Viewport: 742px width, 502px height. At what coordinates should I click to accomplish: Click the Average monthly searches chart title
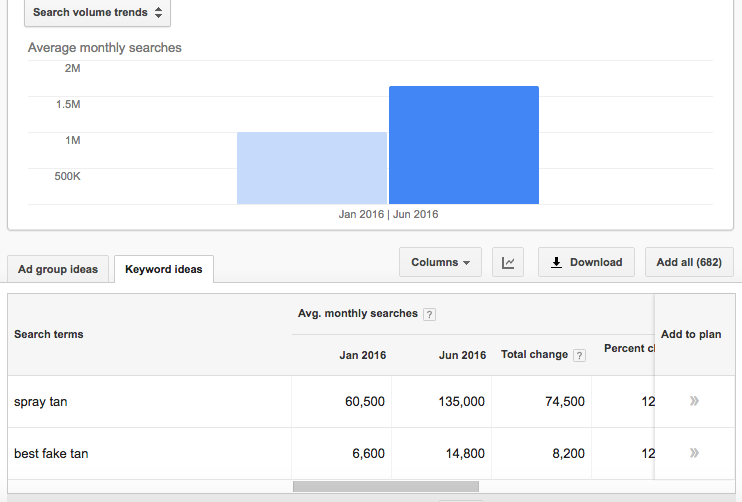(105, 48)
